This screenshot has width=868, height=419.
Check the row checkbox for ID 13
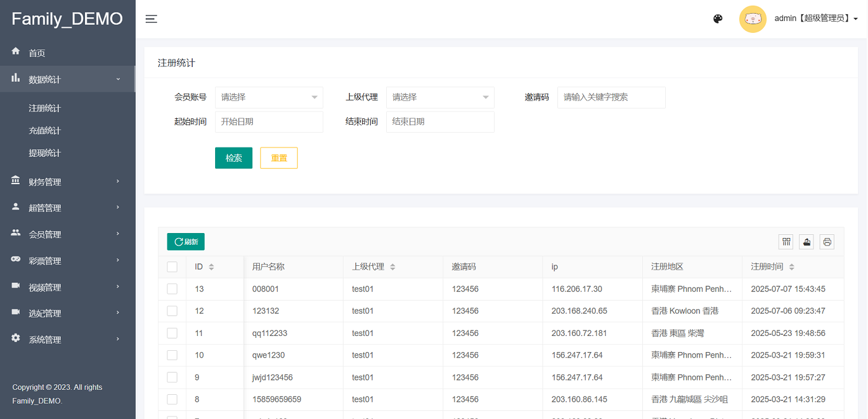coord(172,289)
